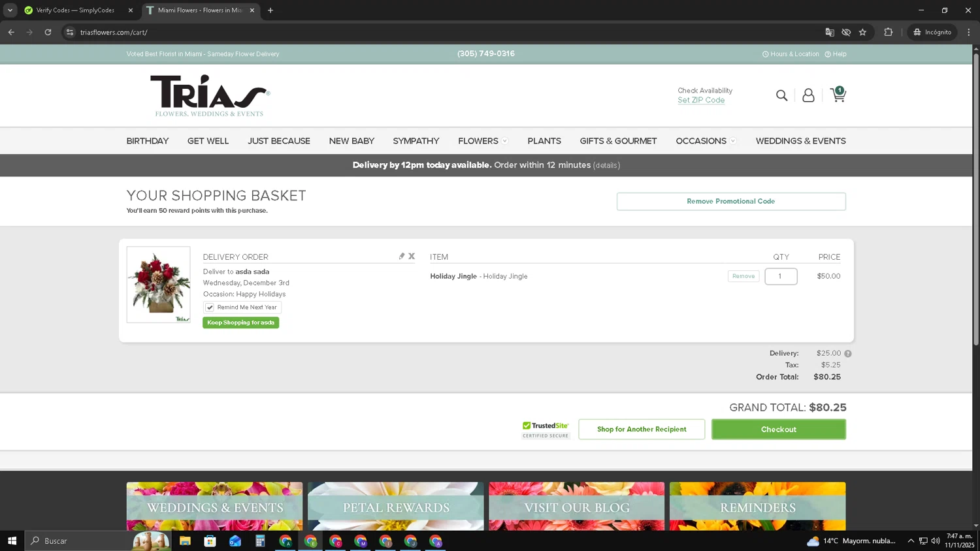
Task: Open GIFTS & GOURMET category
Action: tap(618, 141)
